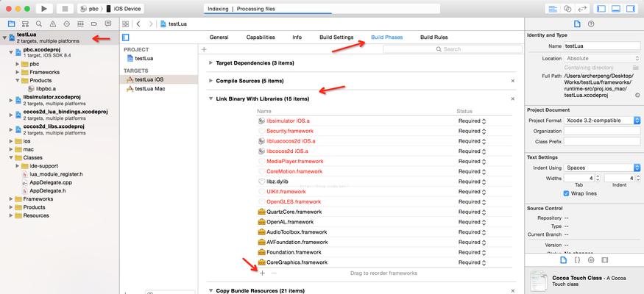Switch to the Assistant editor
Image resolution: width=644 pixels, height=294 pixels.
tap(567, 9)
